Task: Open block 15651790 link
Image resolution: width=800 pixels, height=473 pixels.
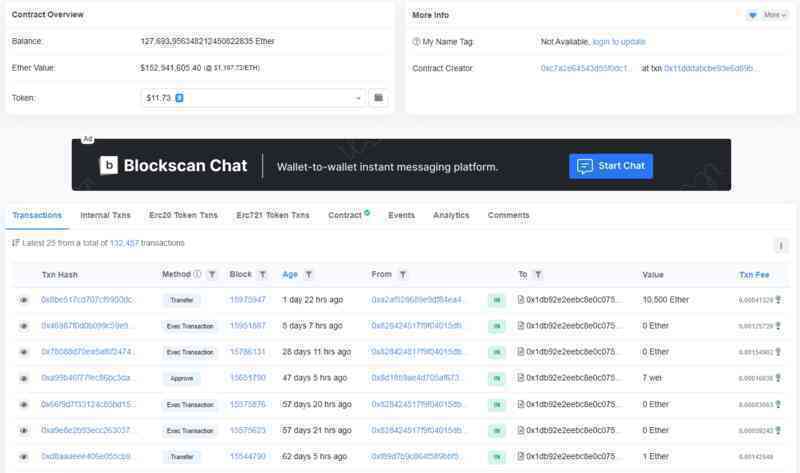Action: click(247, 378)
